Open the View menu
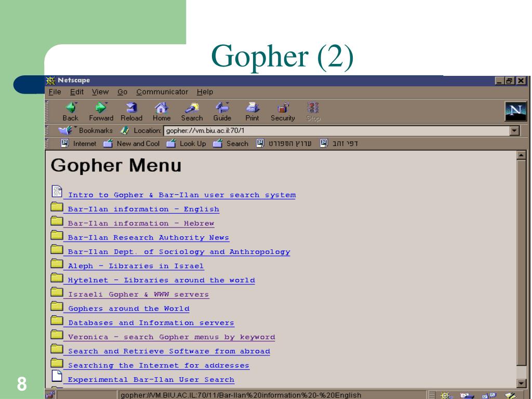The height and width of the screenshot is (399, 532). [x=100, y=92]
